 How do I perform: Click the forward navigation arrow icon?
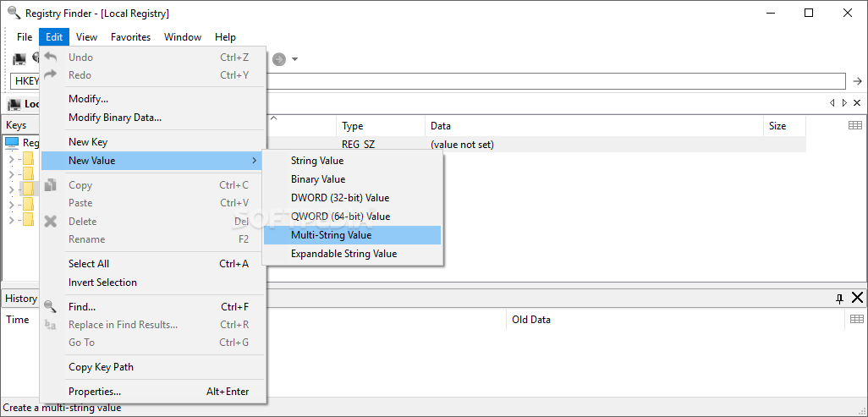279,58
